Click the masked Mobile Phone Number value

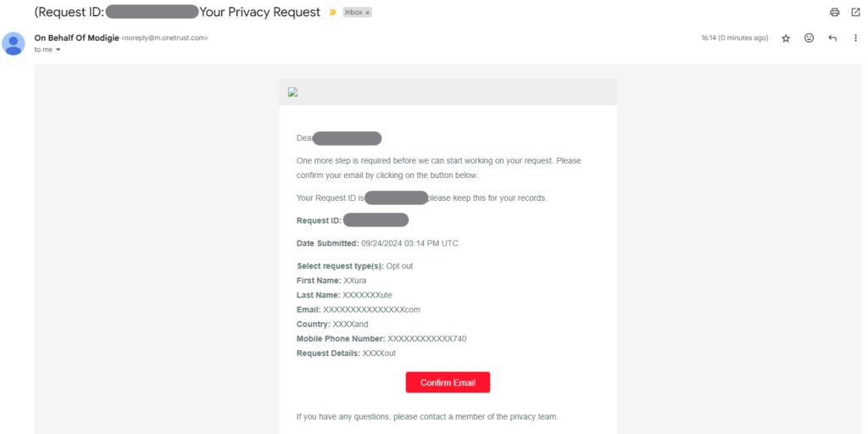click(x=426, y=339)
